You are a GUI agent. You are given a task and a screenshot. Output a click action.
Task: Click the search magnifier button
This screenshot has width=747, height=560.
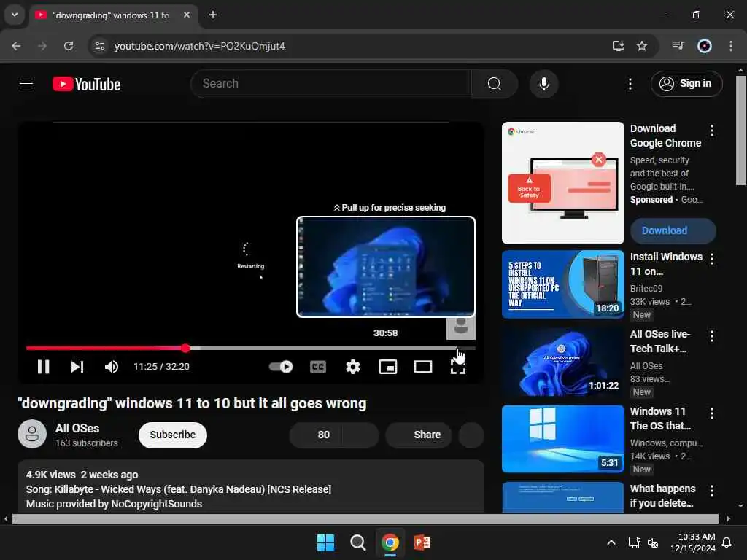point(495,84)
